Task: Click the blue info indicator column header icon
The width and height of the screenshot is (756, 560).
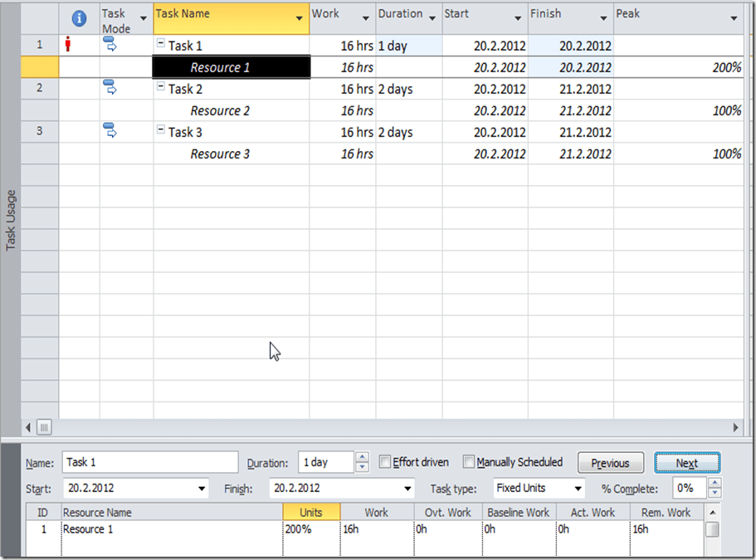Action: coord(80,18)
